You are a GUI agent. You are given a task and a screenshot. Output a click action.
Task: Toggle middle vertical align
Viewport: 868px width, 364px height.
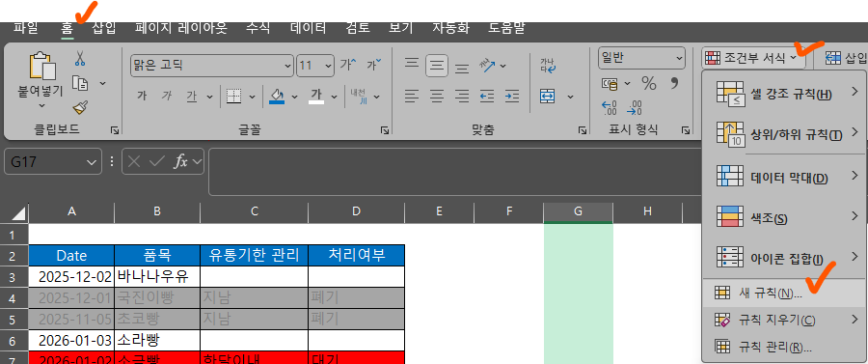(437, 66)
